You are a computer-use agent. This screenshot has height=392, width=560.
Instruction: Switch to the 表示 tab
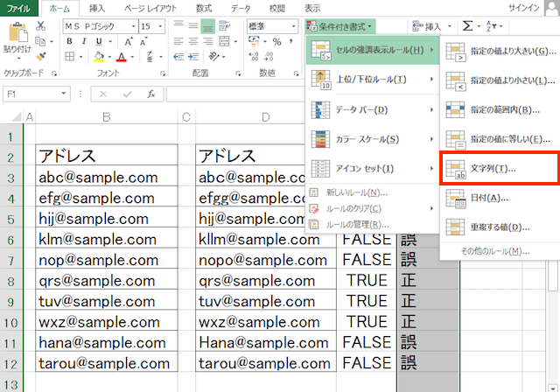312,8
